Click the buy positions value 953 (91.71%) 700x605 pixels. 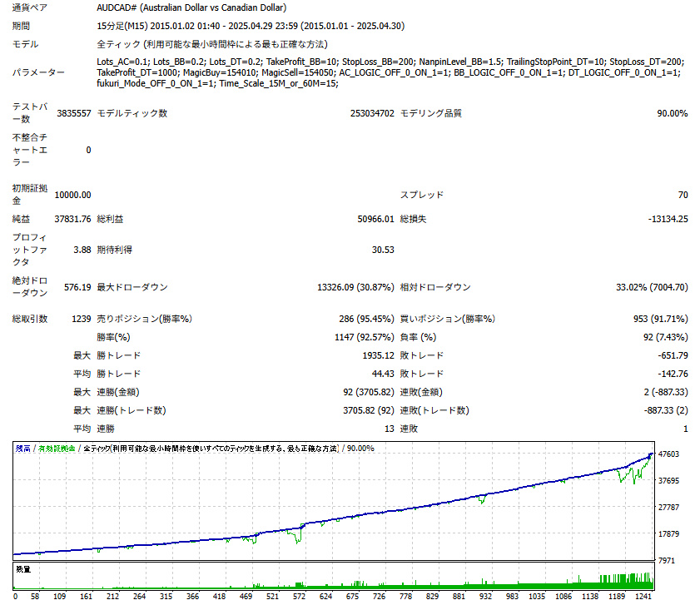(661, 320)
